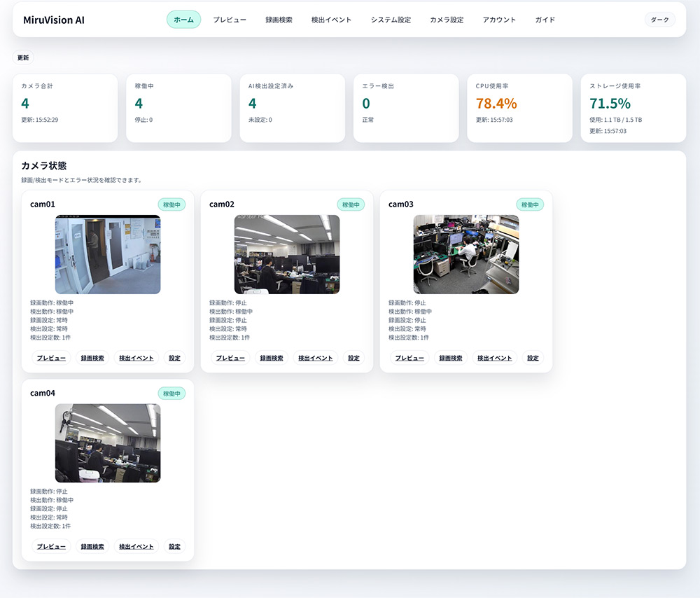Open the ガイド tab
Screen dimensions: 700x598
click(x=545, y=20)
